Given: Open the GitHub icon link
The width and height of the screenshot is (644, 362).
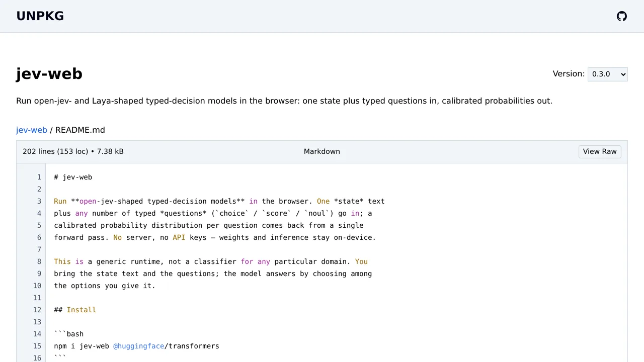Looking at the screenshot, I should tap(622, 16).
